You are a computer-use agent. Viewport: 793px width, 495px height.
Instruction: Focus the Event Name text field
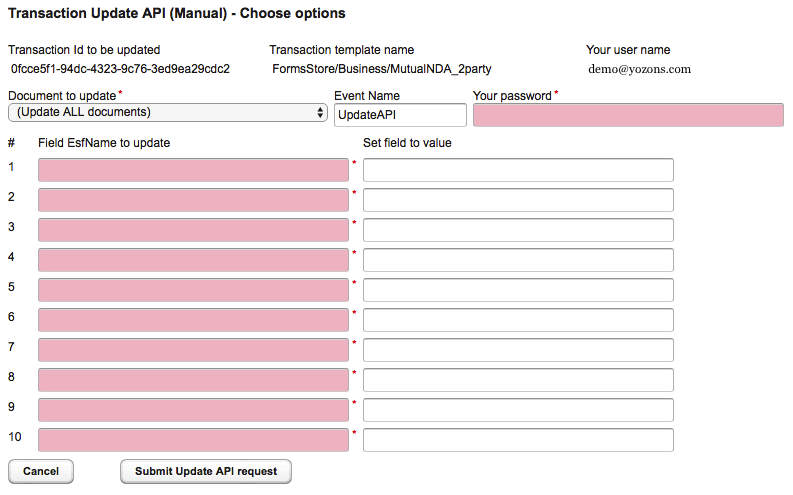[x=399, y=115]
